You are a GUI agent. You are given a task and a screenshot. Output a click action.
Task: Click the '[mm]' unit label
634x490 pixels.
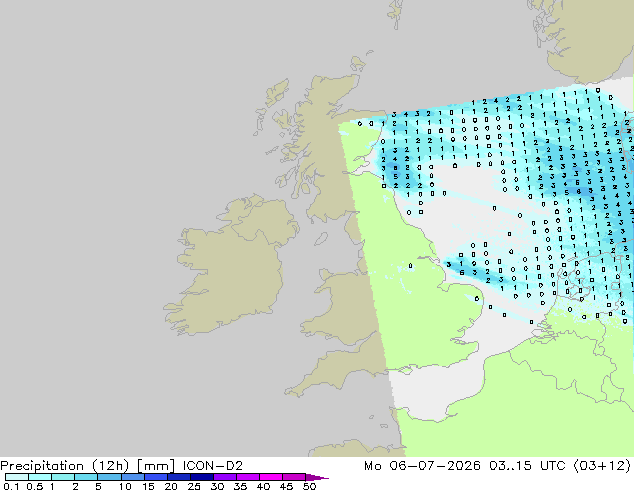156,466
